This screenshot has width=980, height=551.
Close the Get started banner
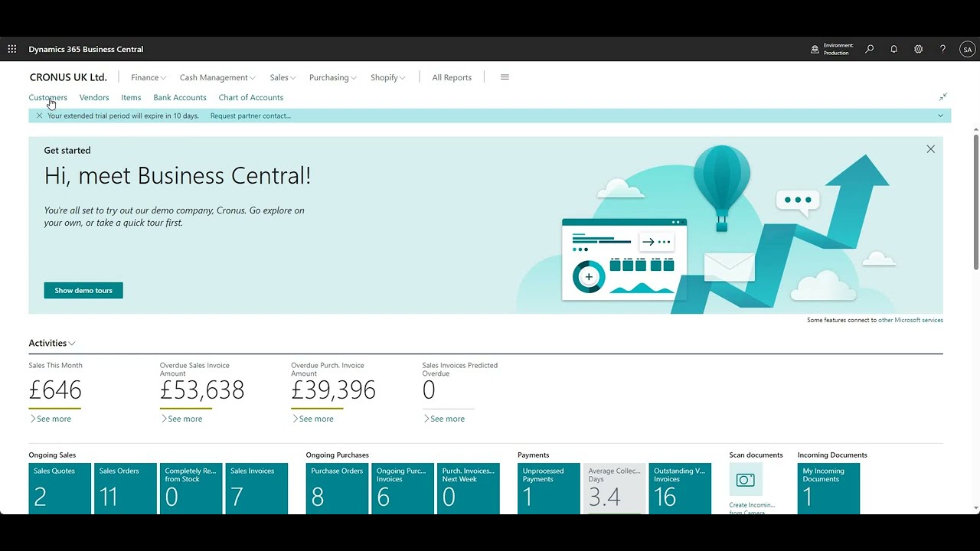click(x=930, y=149)
